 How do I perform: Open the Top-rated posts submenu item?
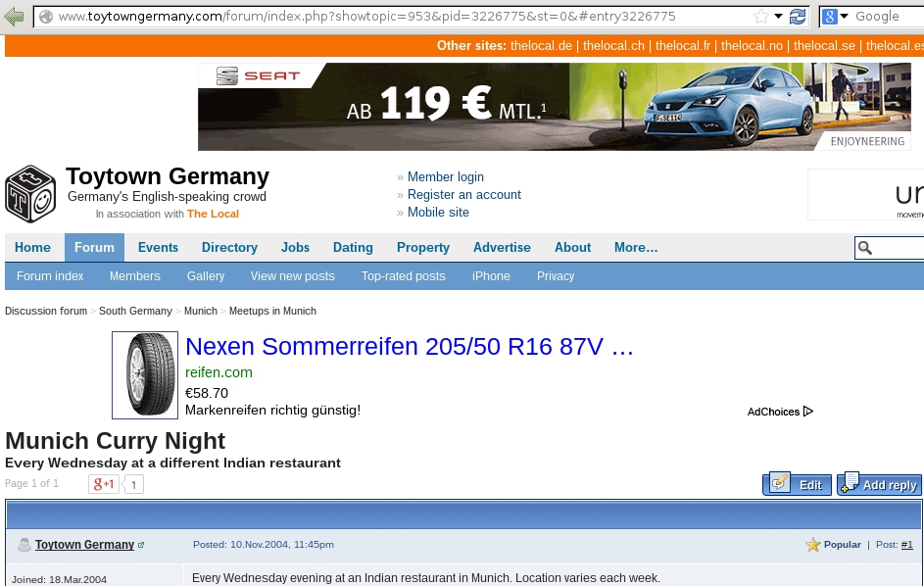tap(403, 276)
